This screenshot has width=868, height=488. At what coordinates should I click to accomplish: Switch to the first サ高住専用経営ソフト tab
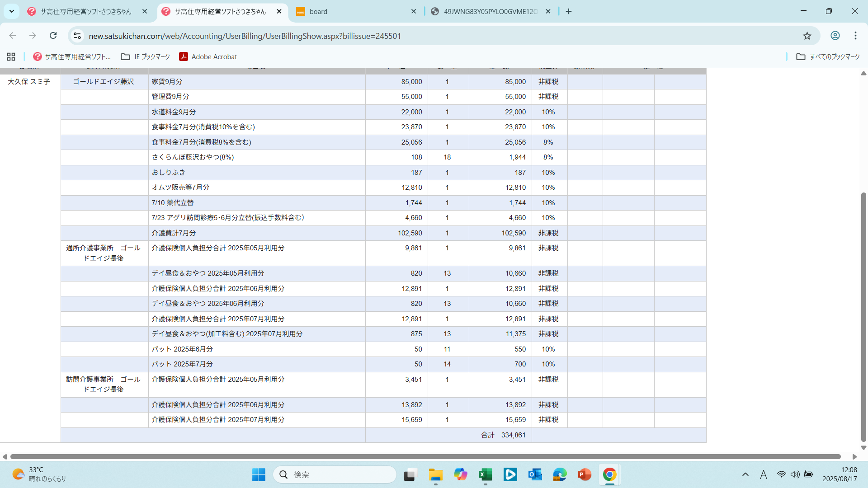86,11
